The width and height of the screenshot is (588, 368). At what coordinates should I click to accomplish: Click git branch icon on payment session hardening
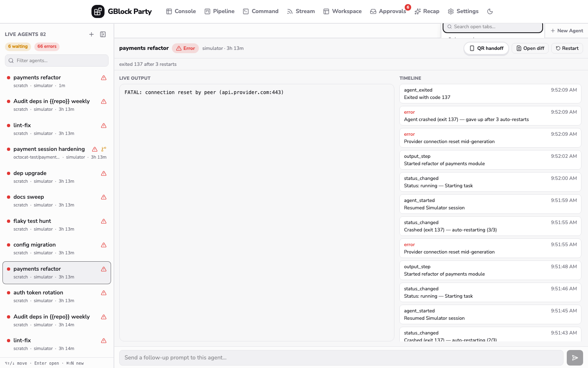pyautogui.click(x=104, y=149)
